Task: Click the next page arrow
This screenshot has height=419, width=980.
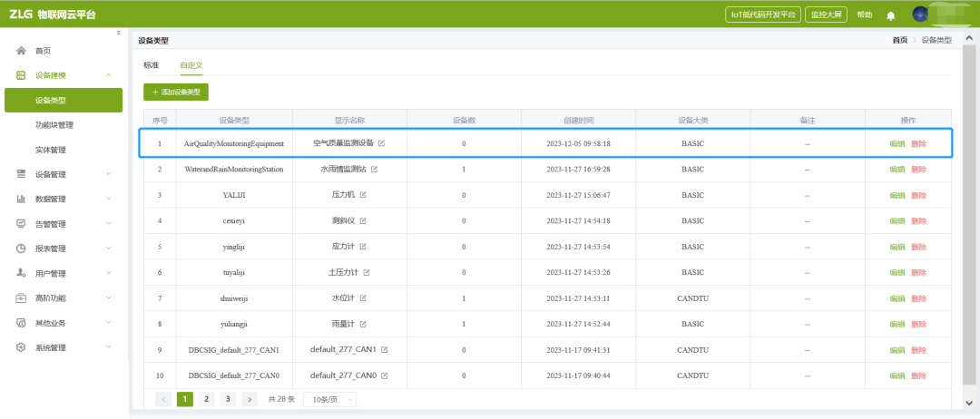Action: coord(250,399)
